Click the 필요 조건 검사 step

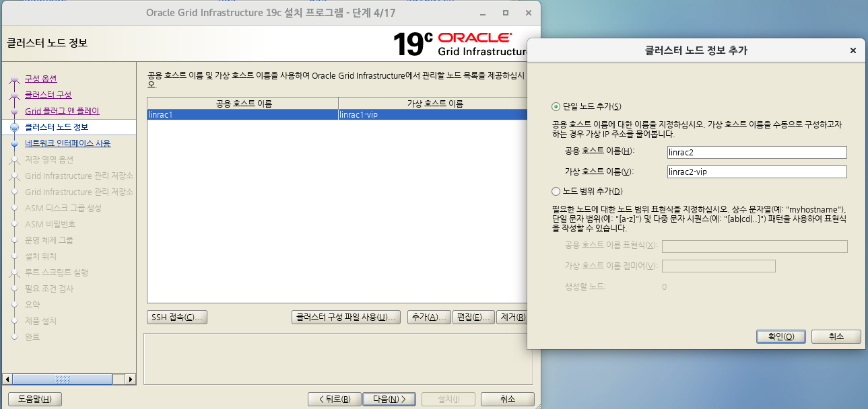(49, 289)
